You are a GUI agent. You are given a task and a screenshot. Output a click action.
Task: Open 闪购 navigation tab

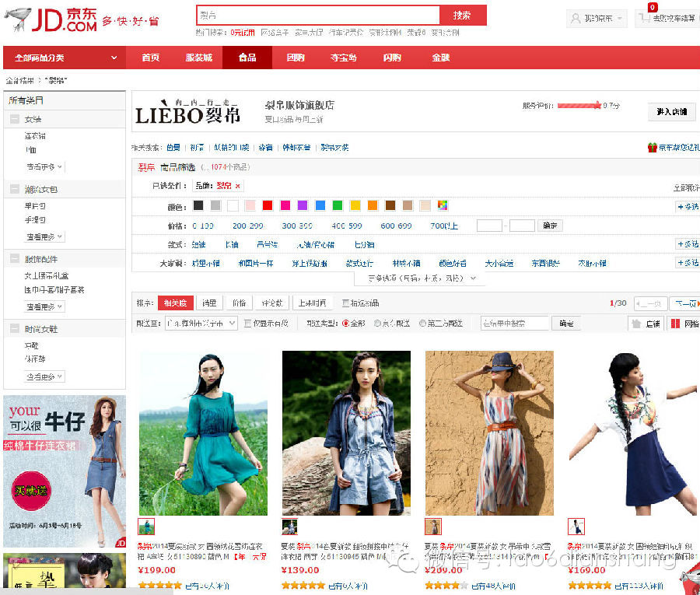[392, 58]
